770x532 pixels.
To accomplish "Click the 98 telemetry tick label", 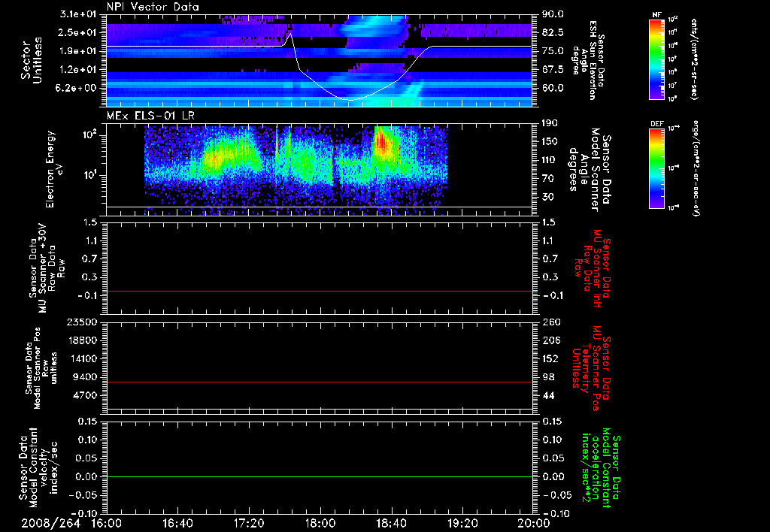I will (548, 377).
